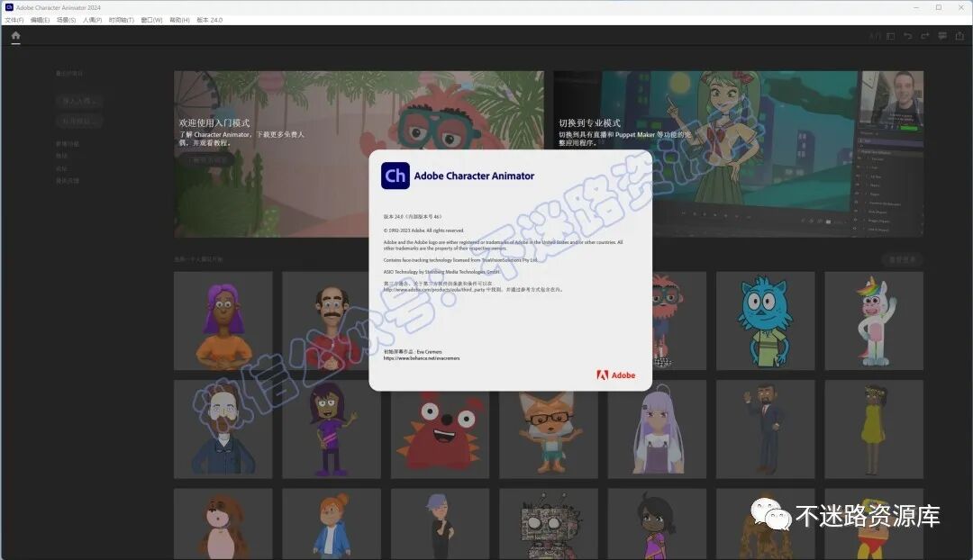The width and height of the screenshot is (973, 560).
Task: Open the workspace layout icon
Action: [890, 36]
